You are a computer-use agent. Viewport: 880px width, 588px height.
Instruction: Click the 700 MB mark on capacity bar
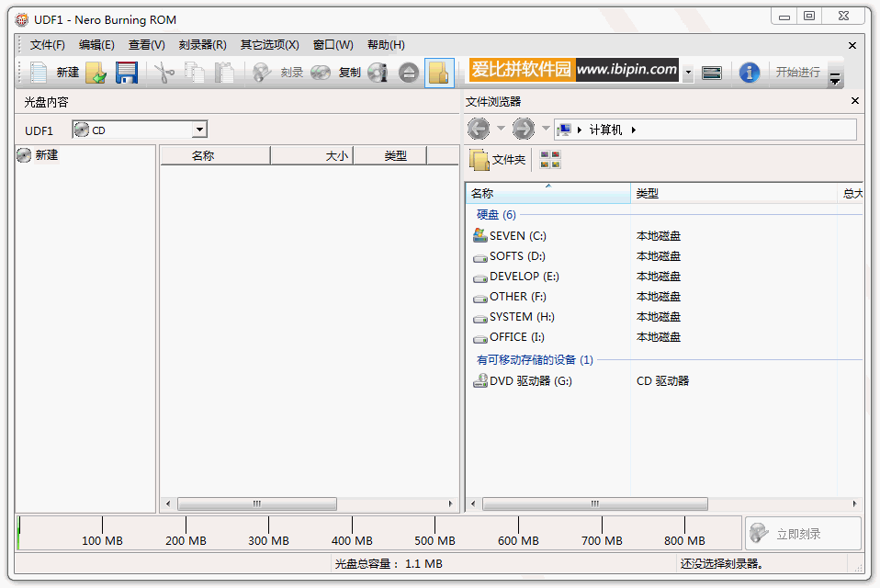(602, 541)
